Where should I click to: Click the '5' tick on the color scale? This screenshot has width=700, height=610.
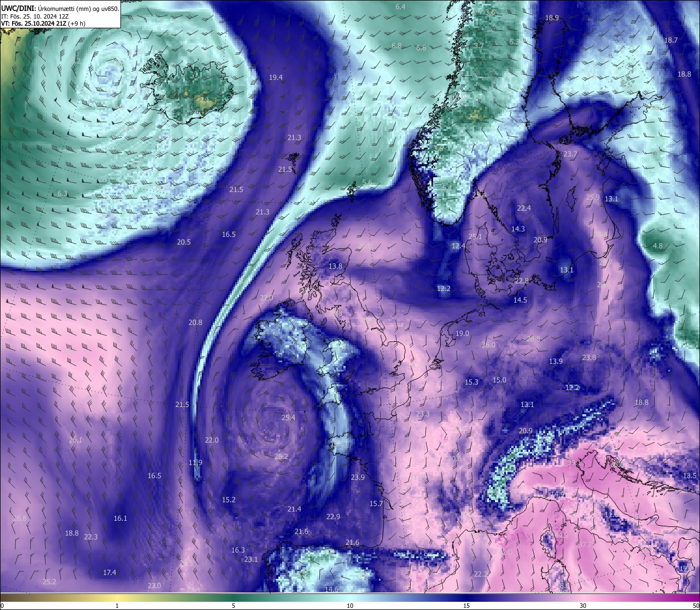pos(234,606)
